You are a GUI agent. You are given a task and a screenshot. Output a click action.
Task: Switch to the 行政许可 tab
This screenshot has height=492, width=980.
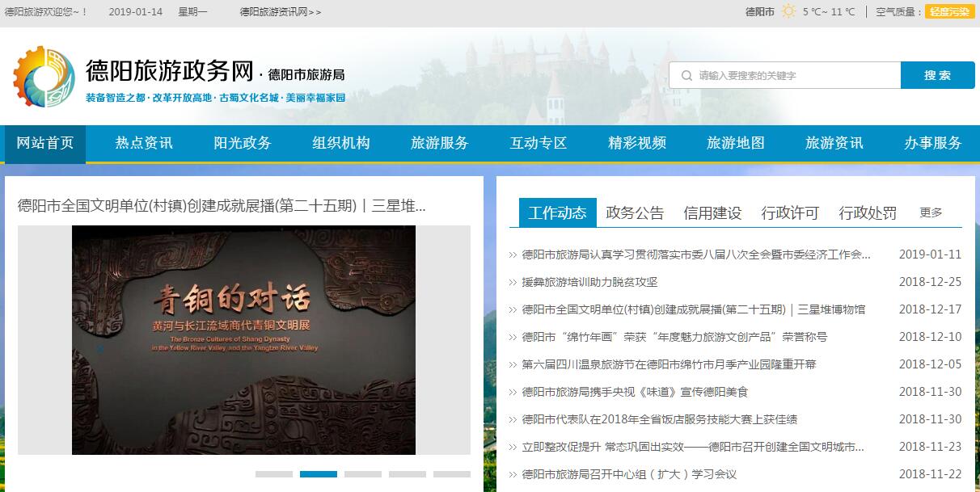click(x=790, y=212)
